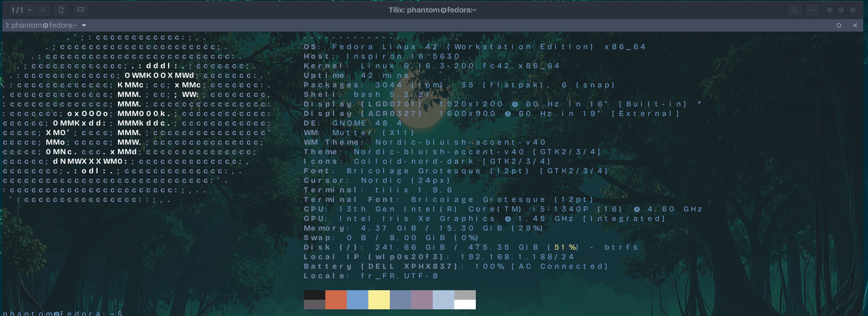Click the orange-red color block
This screenshot has height=316, width=868.
point(336,300)
